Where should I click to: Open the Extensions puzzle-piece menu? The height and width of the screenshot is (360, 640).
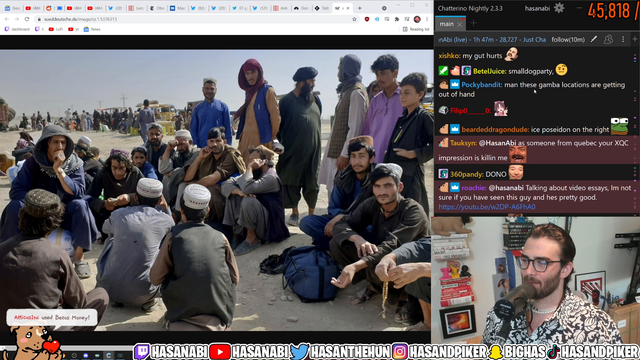click(397, 19)
